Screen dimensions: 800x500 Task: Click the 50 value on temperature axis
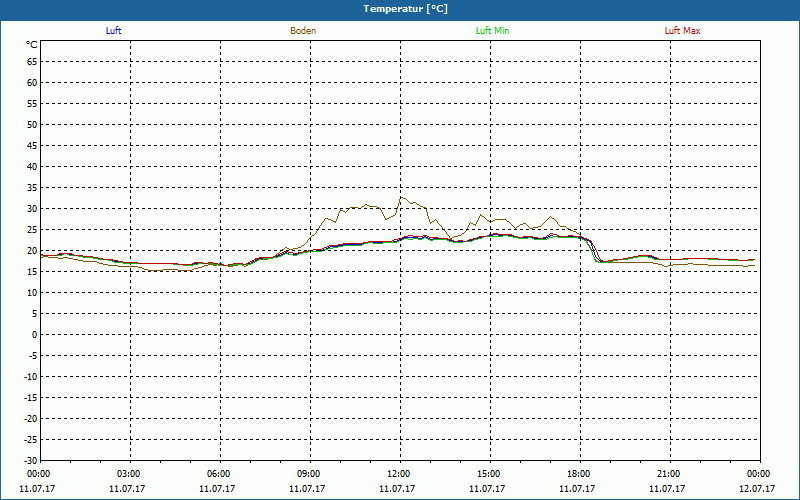coord(32,124)
